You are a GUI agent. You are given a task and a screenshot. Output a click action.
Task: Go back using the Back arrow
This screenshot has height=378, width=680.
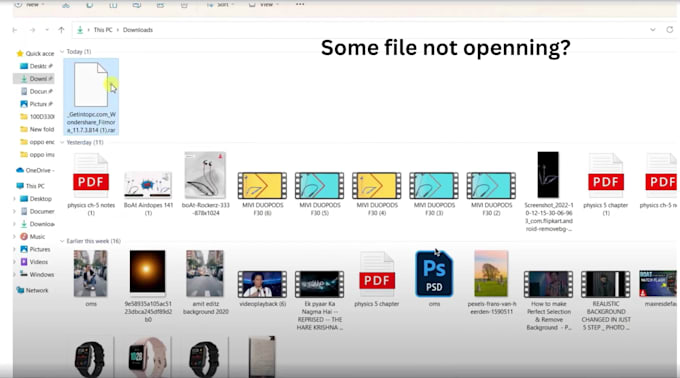tap(15, 30)
